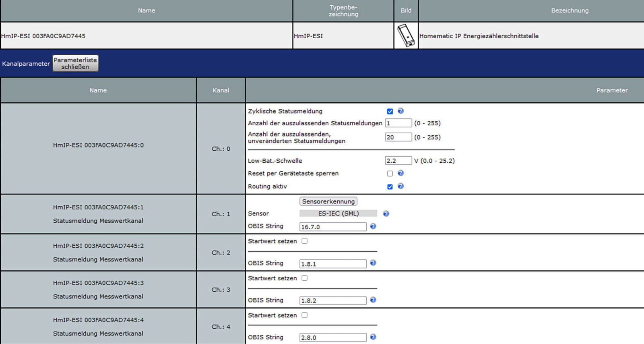This screenshot has width=644, height=344.
Task: Toggle Zyklische Statusmeldung checkbox
Action: tap(390, 111)
